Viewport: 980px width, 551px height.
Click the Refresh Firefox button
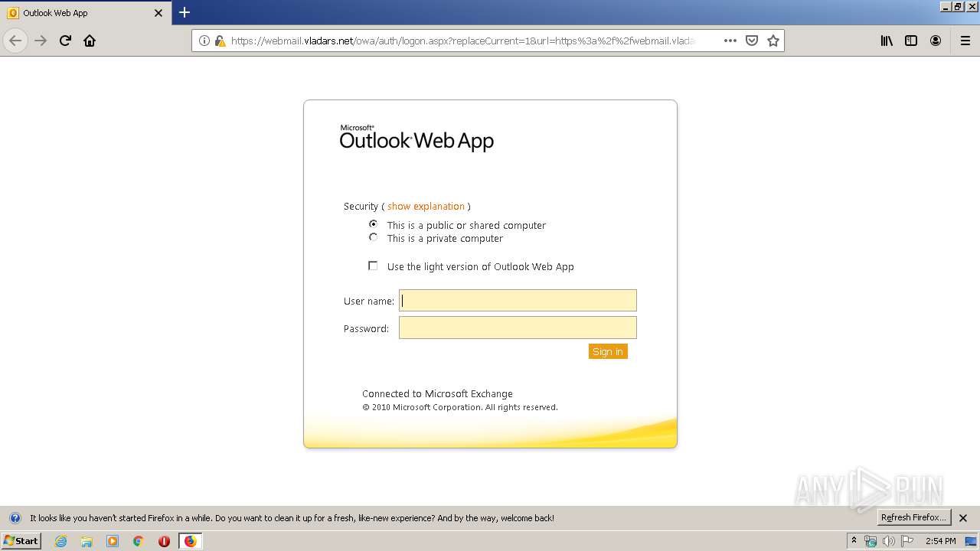[x=914, y=517]
